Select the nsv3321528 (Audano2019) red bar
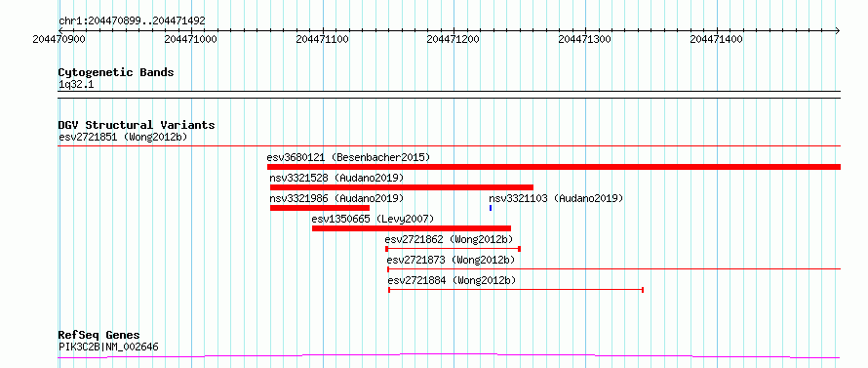The width and height of the screenshot is (868, 368). click(402, 187)
